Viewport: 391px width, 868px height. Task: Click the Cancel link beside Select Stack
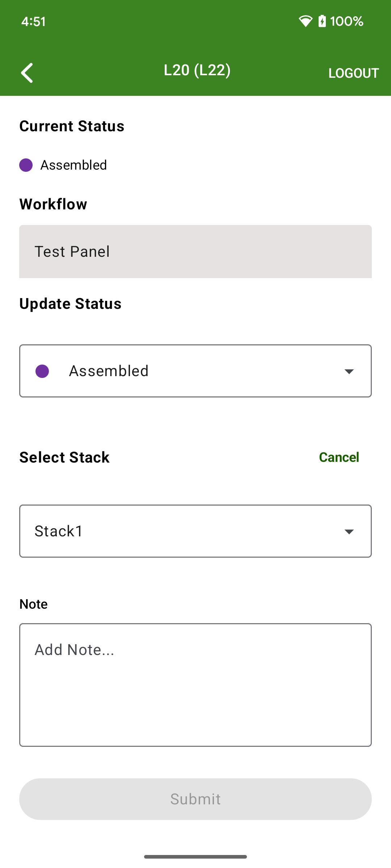(339, 458)
